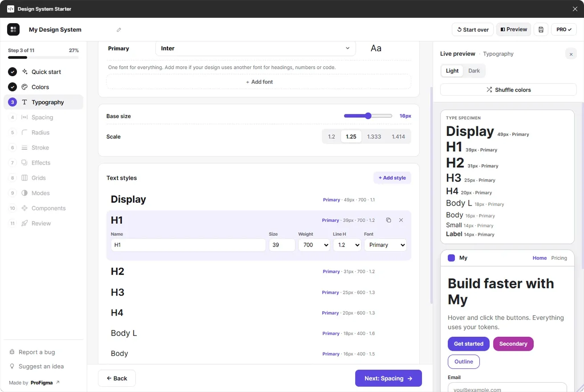
Task: Click the Next: Spacing button
Action: (389, 378)
